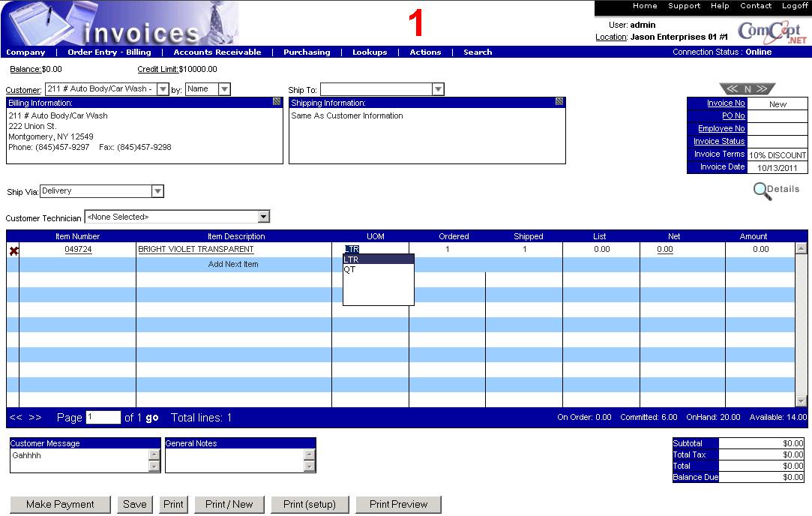Click the page number input field
The width and height of the screenshot is (812, 516).
[103, 418]
